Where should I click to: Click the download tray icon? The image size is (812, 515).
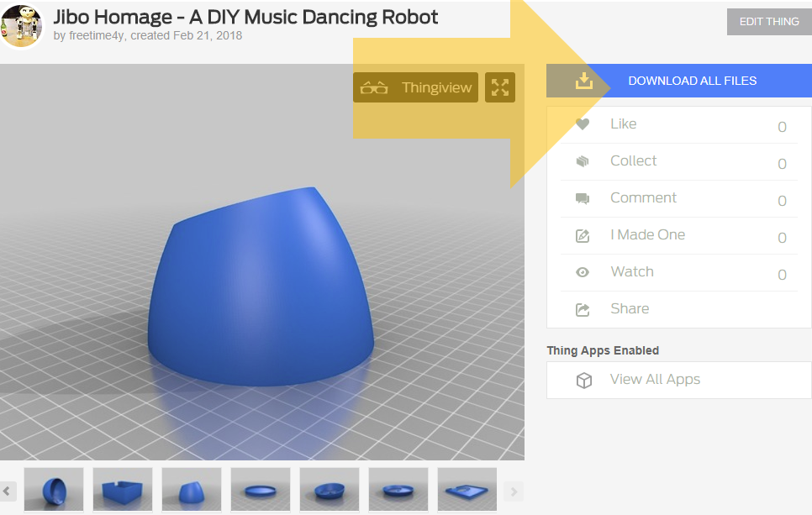583,81
